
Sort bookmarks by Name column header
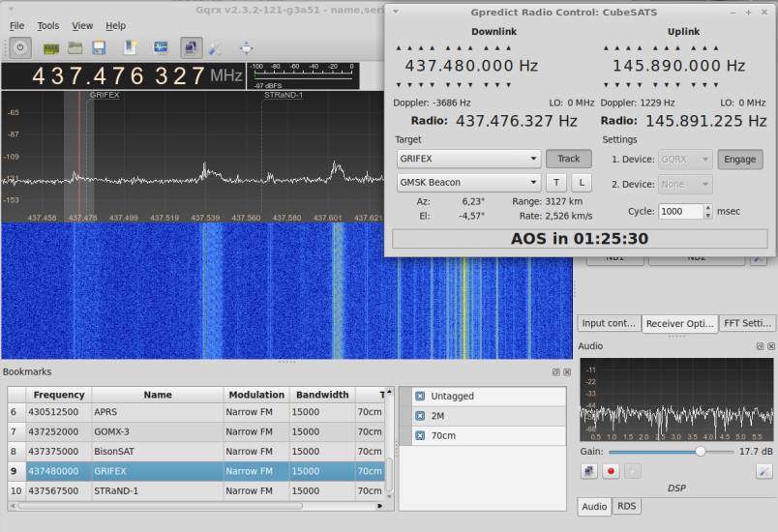point(158,395)
